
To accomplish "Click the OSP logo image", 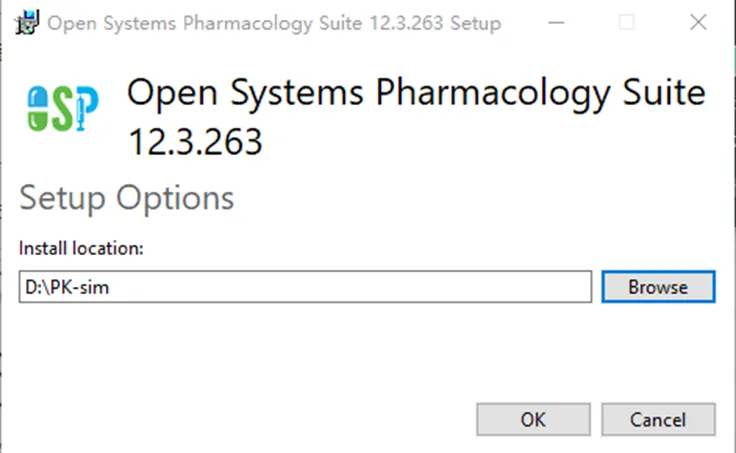I will (63, 108).
